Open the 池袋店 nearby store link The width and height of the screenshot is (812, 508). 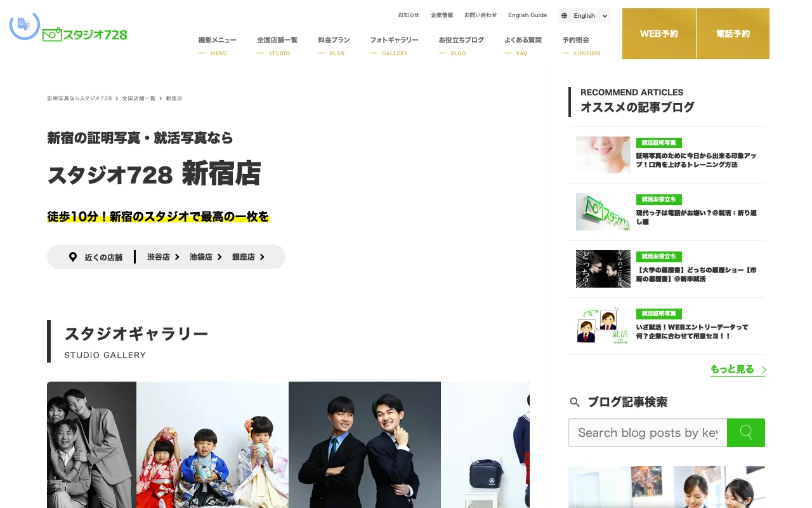coord(206,257)
